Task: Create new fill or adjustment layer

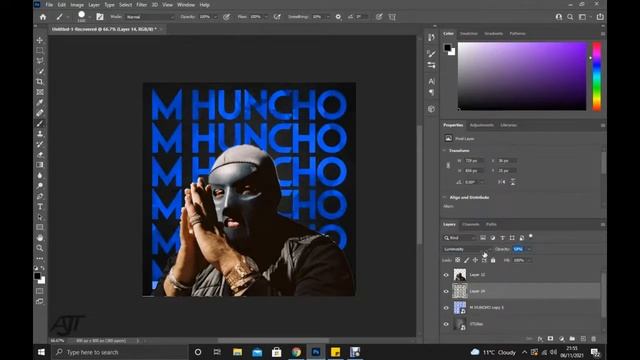Action: pyautogui.click(x=562, y=339)
